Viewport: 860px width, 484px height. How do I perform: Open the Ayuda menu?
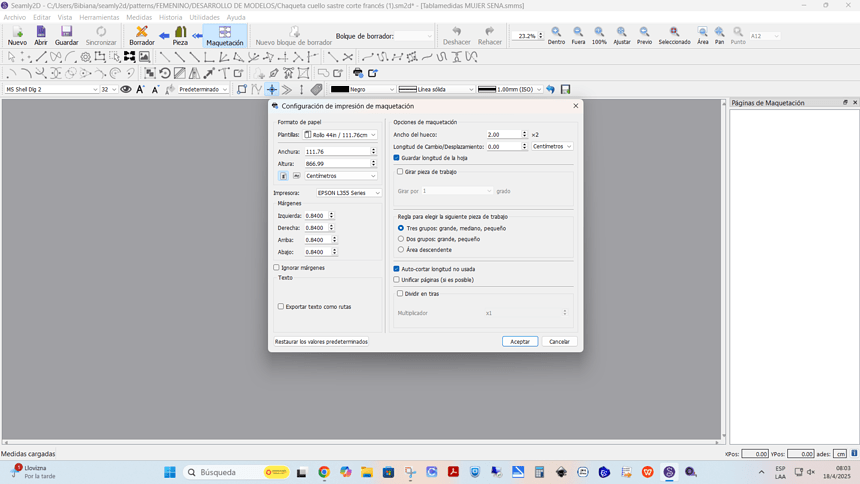coord(236,17)
